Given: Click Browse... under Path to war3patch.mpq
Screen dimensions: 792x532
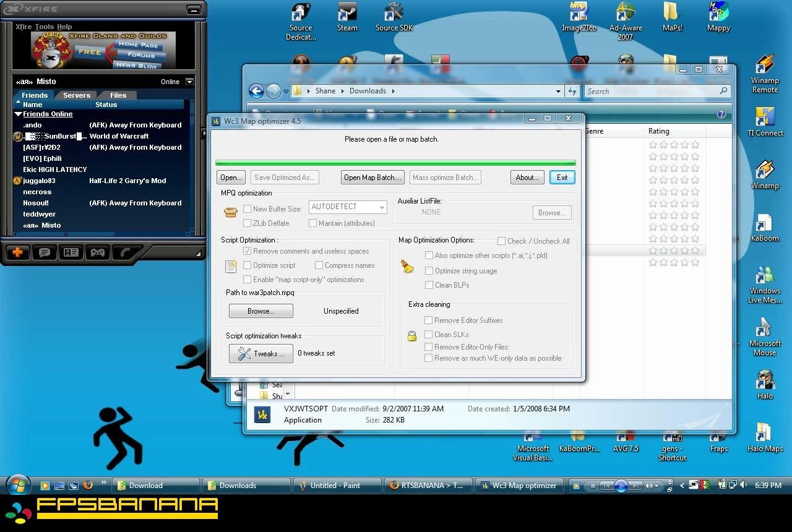Looking at the screenshot, I should (x=260, y=311).
